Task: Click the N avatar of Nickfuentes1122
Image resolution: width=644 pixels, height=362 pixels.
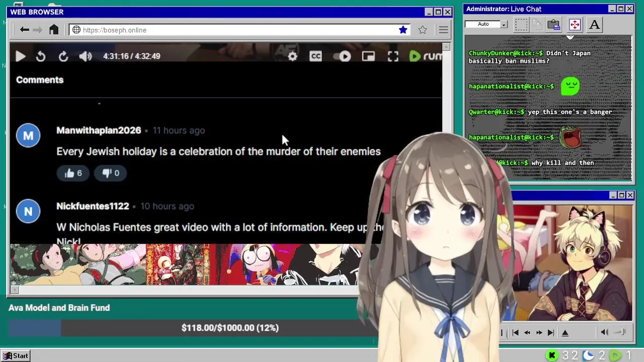Action: pyautogui.click(x=28, y=211)
